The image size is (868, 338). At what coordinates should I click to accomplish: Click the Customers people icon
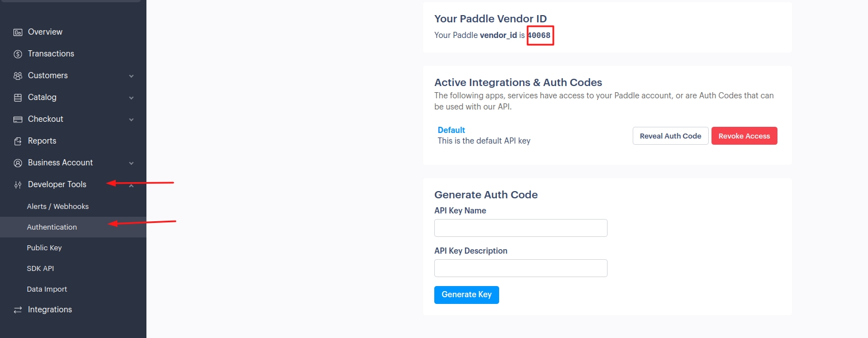(18, 75)
